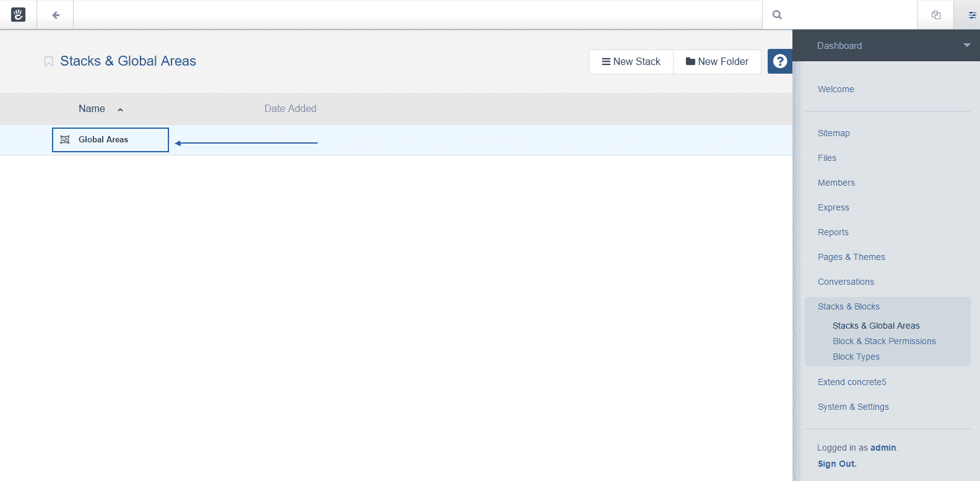Click the folder icon in New Folder
Screen dimensions: 980x481
pyautogui.click(x=690, y=61)
